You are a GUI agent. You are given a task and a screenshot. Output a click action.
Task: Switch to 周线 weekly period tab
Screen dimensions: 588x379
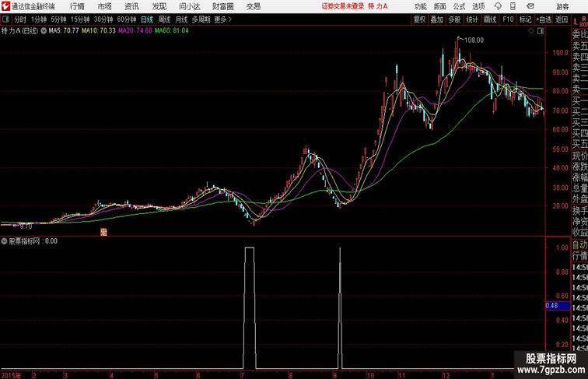[164, 19]
